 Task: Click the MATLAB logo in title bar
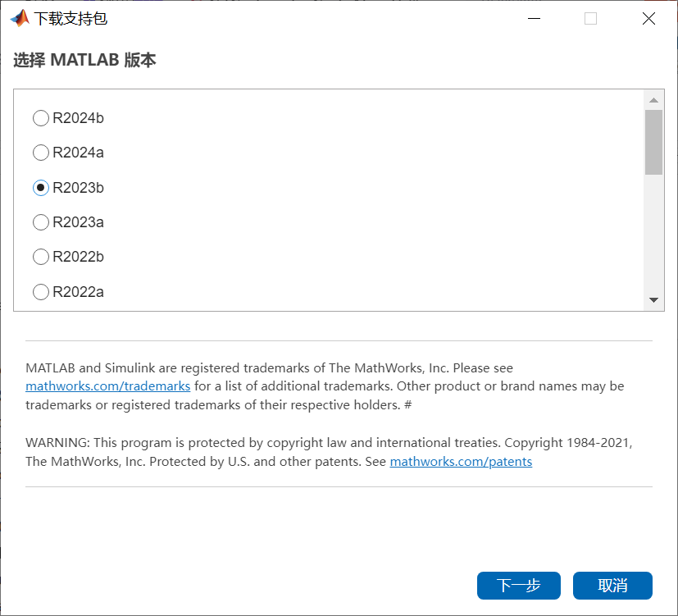[20, 18]
